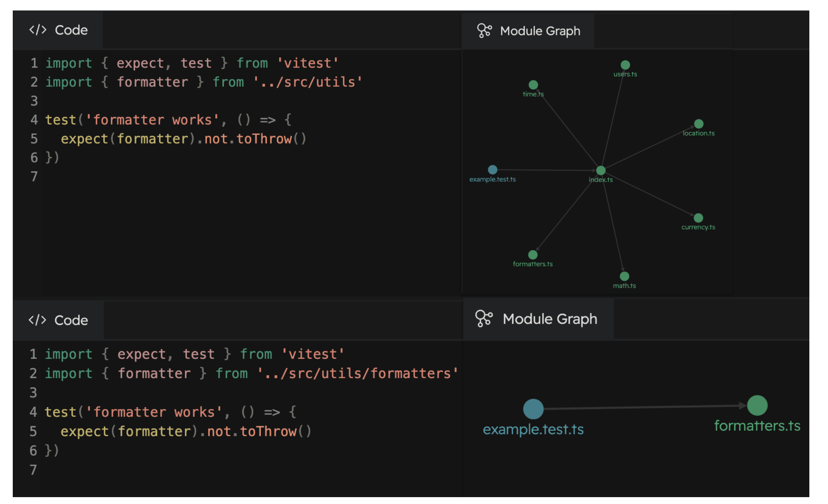Select the users.ts graph node
This screenshot has width=828, height=504.
(625, 65)
